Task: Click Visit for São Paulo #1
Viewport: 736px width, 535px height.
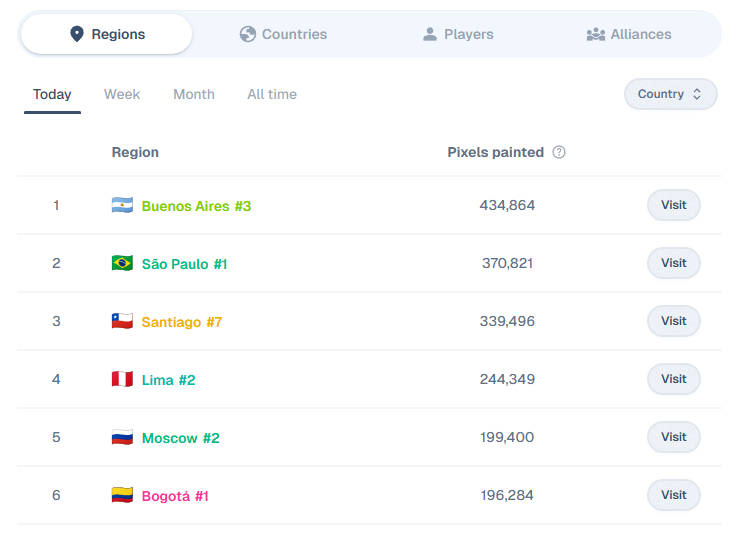Action: pyautogui.click(x=674, y=263)
